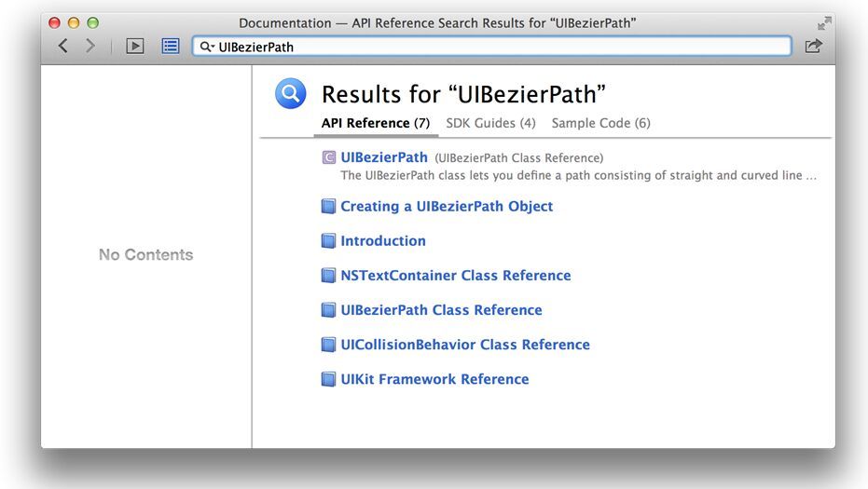Go back with the left arrow button
The image size is (868, 489).
(63, 46)
